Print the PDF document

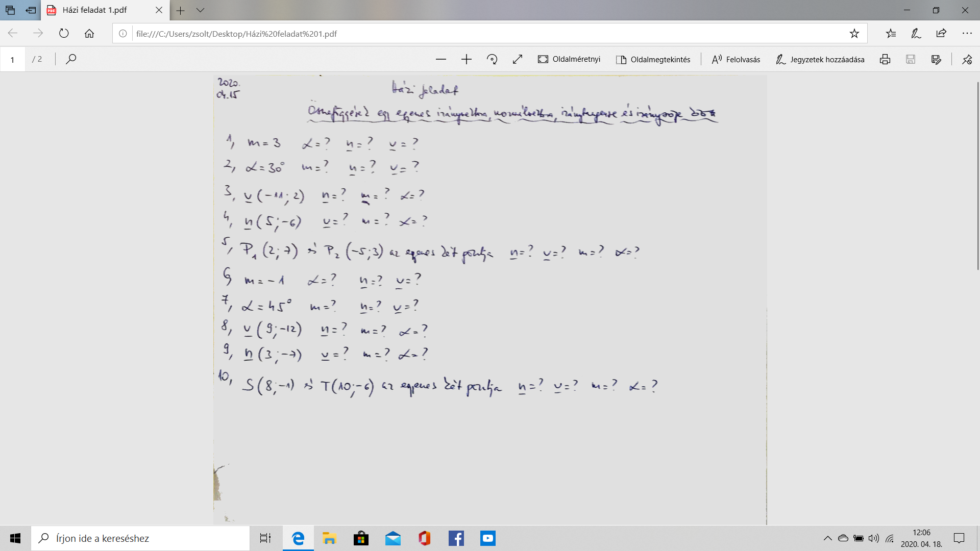point(885,60)
